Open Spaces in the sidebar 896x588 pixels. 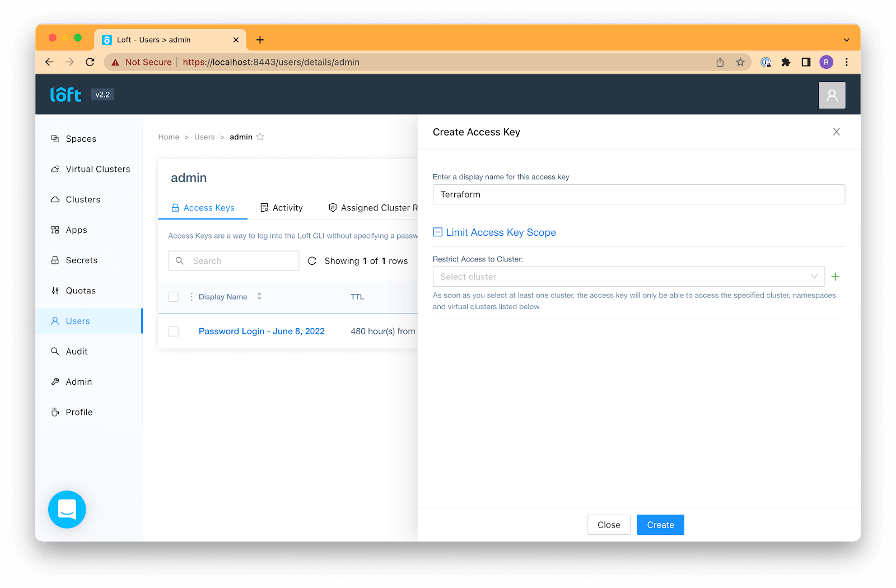click(89, 139)
